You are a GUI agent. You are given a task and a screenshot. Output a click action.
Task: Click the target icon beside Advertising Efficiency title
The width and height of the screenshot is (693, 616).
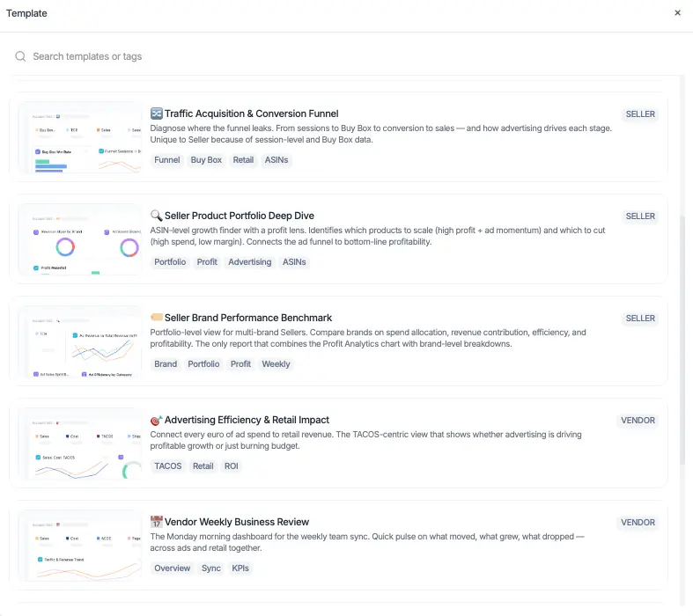pyautogui.click(x=156, y=420)
